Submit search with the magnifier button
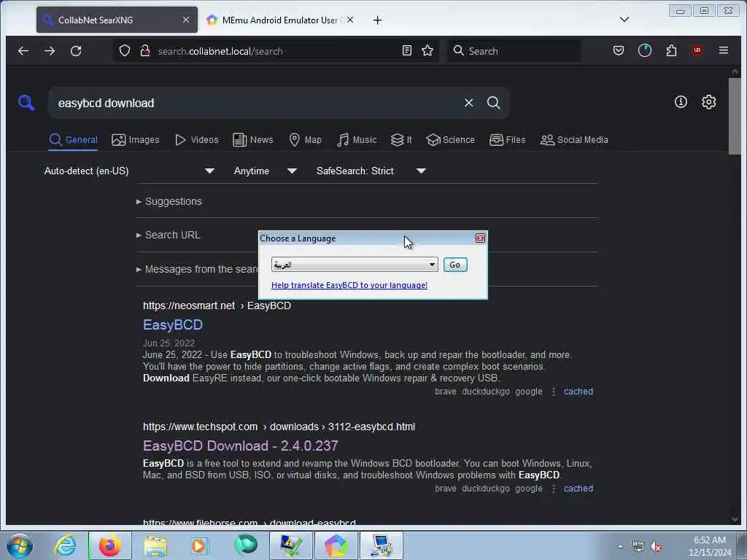The height and width of the screenshot is (560, 747). 494,103
